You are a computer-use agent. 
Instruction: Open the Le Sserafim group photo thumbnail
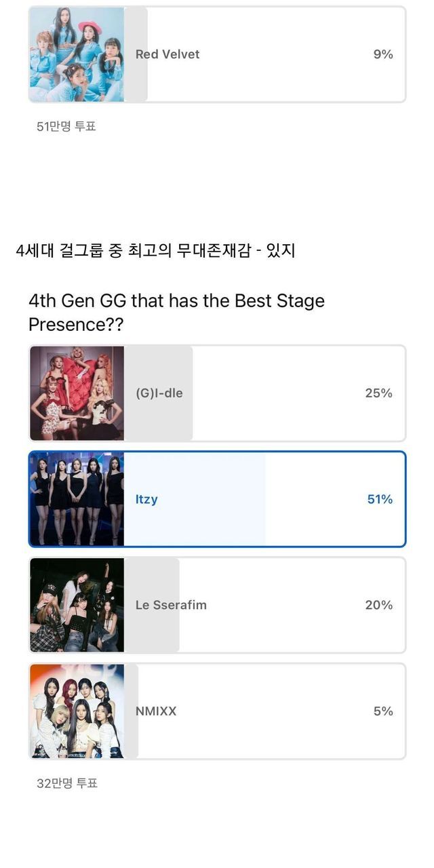pyautogui.click(x=77, y=605)
